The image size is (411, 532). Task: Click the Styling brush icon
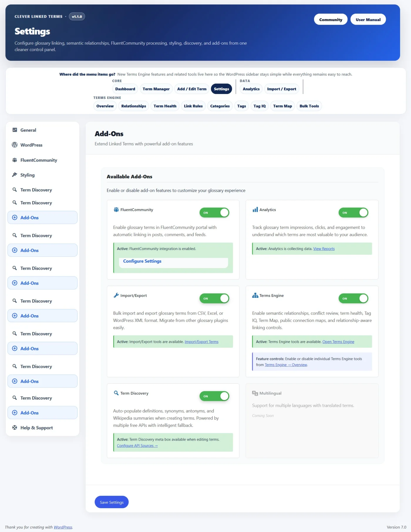tap(15, 175)
